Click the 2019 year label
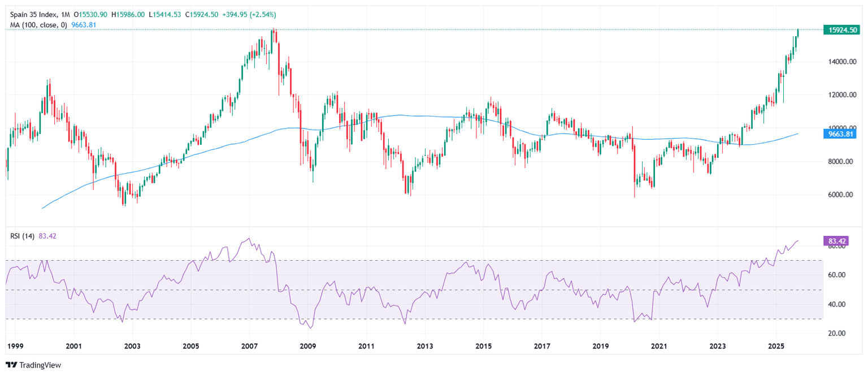Viewport: 868px width, 375px height. pyautogui.click(x=601, y=346)
